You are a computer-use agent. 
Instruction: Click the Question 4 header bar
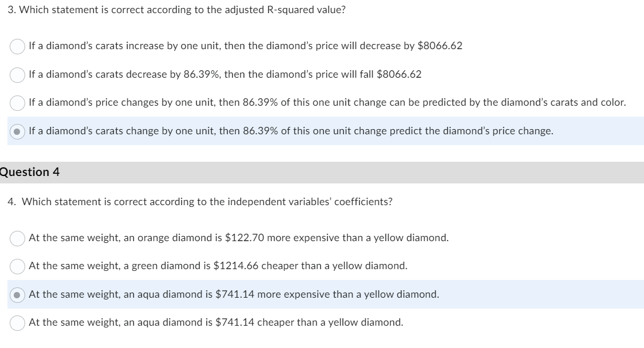coord(322,173)
